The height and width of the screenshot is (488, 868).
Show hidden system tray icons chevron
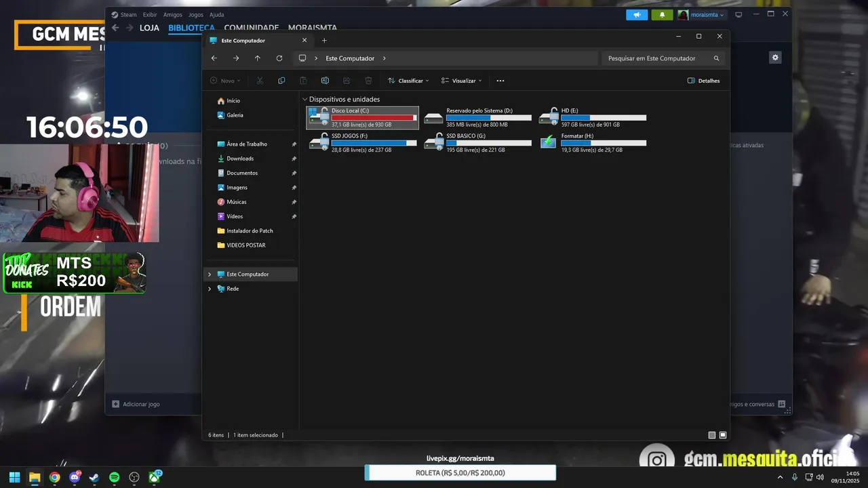click(x=780, y=477)
